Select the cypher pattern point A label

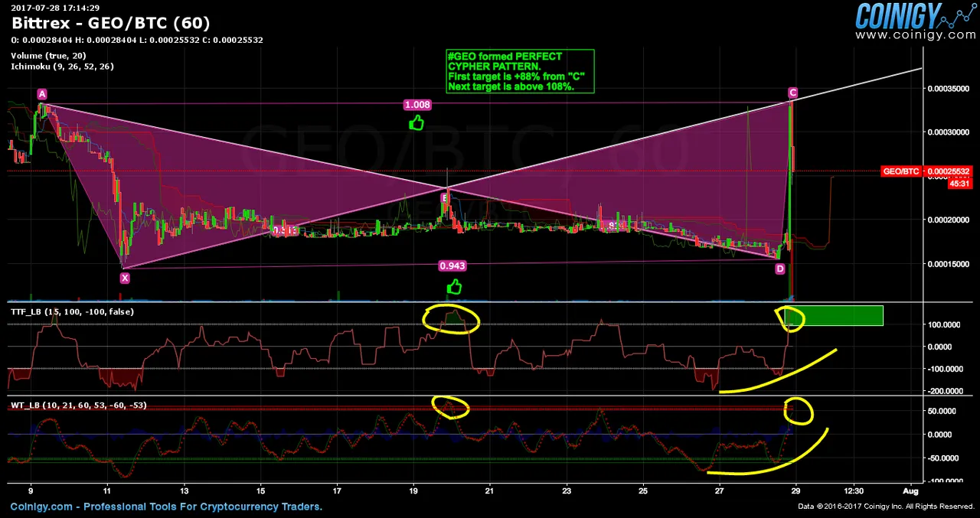42,94
